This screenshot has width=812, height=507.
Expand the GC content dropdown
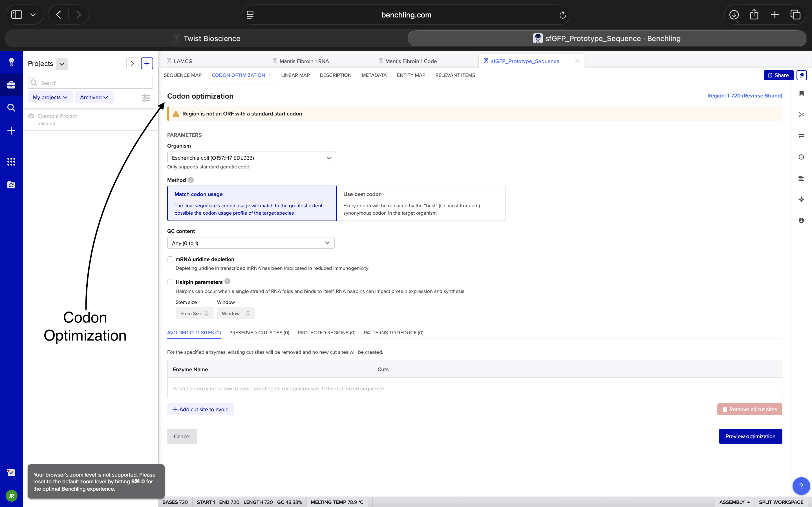251,243
